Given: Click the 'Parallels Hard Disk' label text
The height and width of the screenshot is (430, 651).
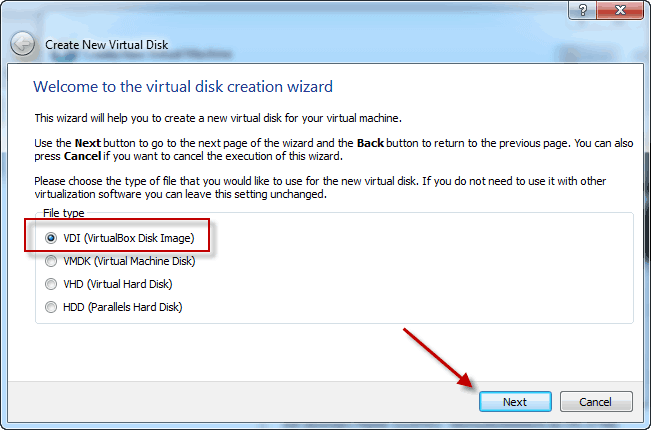Looking at the screenshot, I should click(x=135, y=307).
